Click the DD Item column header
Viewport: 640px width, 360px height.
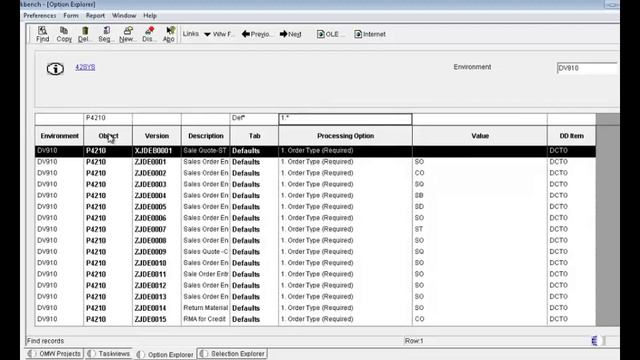tap(571, 136)
